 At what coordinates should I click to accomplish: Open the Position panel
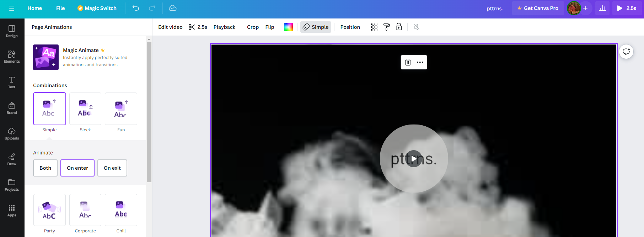(x=350, y=27)
